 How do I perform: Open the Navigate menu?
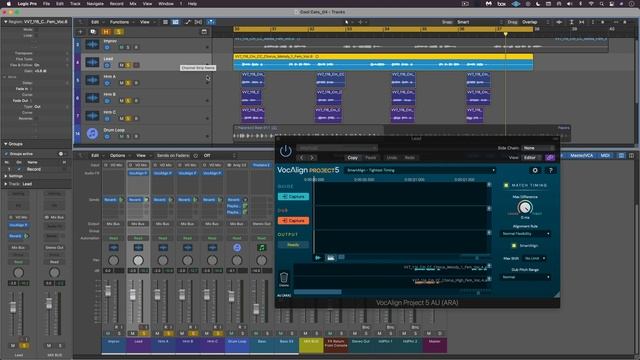point(95,4)
